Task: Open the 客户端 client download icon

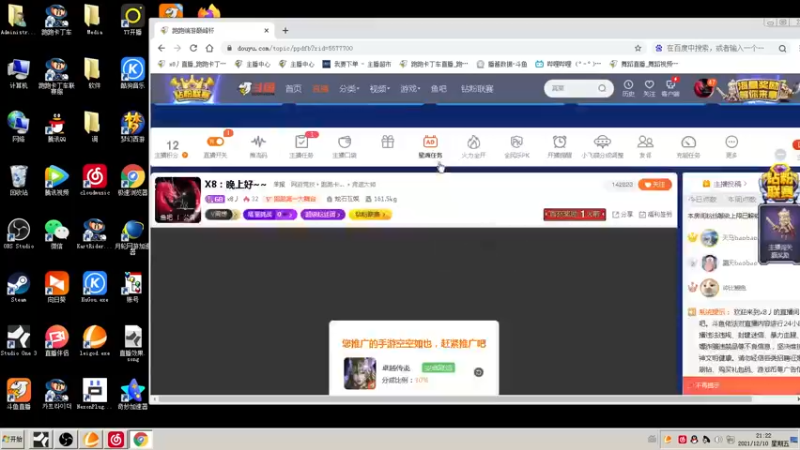Action: tap(670, 88)
